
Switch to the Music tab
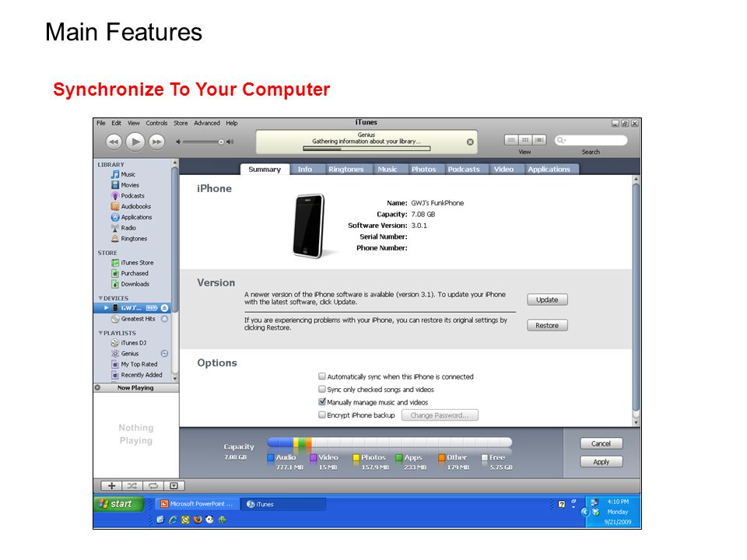coord(388,169)
